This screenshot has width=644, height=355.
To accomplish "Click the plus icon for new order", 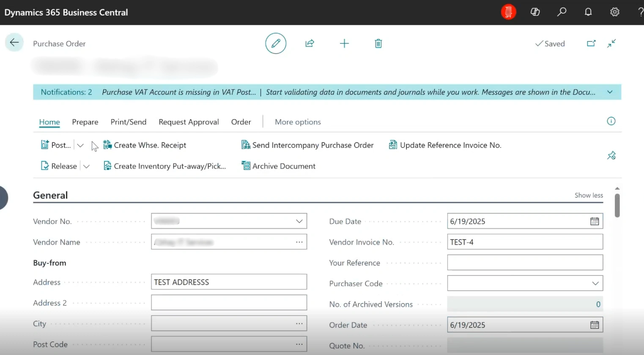I will click(x=344, y=43).
